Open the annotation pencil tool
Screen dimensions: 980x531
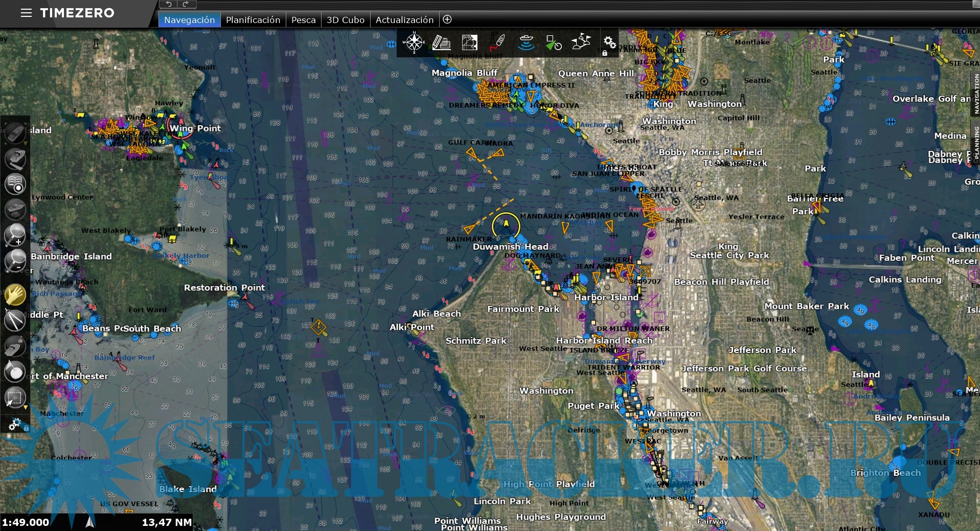441,43
